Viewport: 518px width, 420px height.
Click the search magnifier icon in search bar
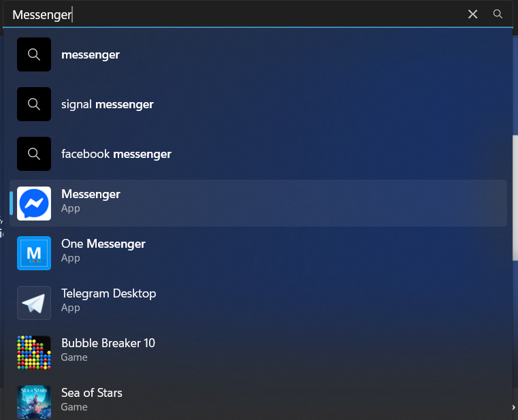[498, 14]
